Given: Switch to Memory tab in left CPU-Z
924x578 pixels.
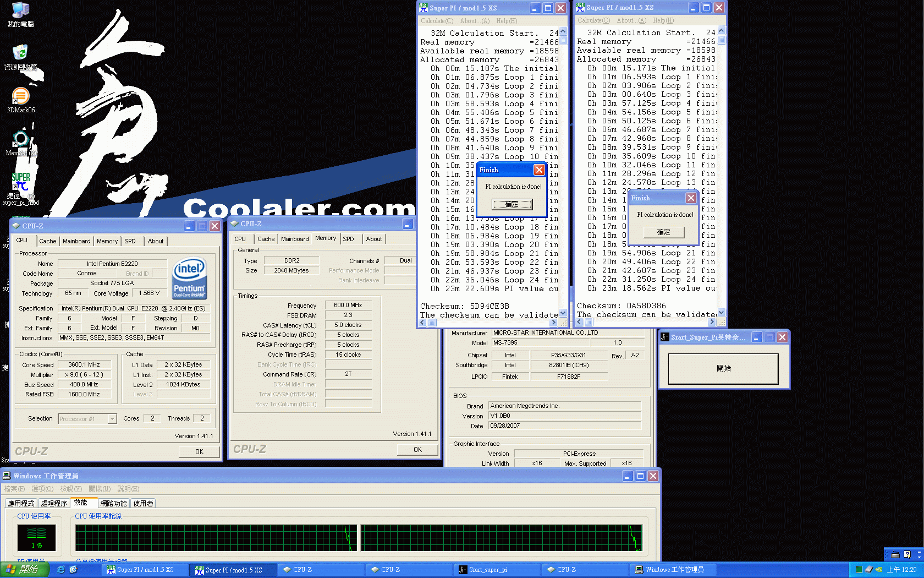Looking at the screenshot, I should [107, 241].
